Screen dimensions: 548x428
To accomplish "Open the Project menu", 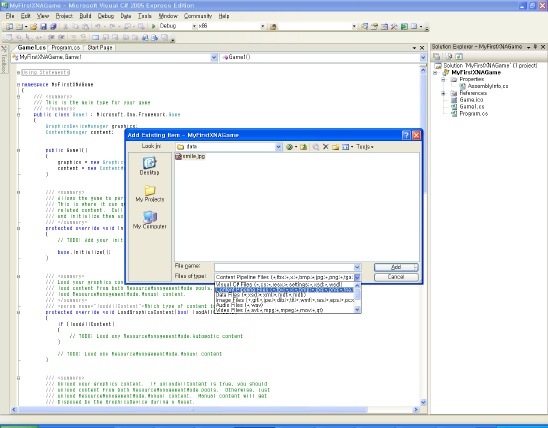I will click(x=64, y=16).
